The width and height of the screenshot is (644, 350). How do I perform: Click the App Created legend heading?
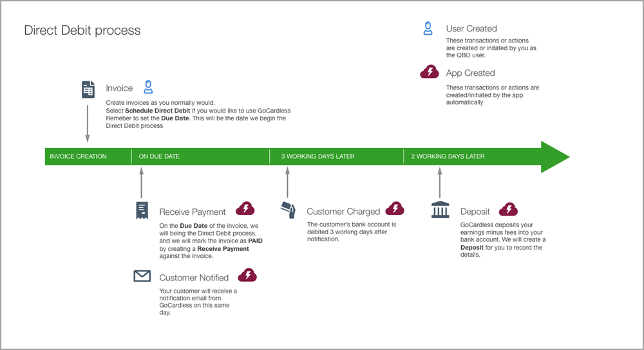pyautogui.click(x=470, y=73)
